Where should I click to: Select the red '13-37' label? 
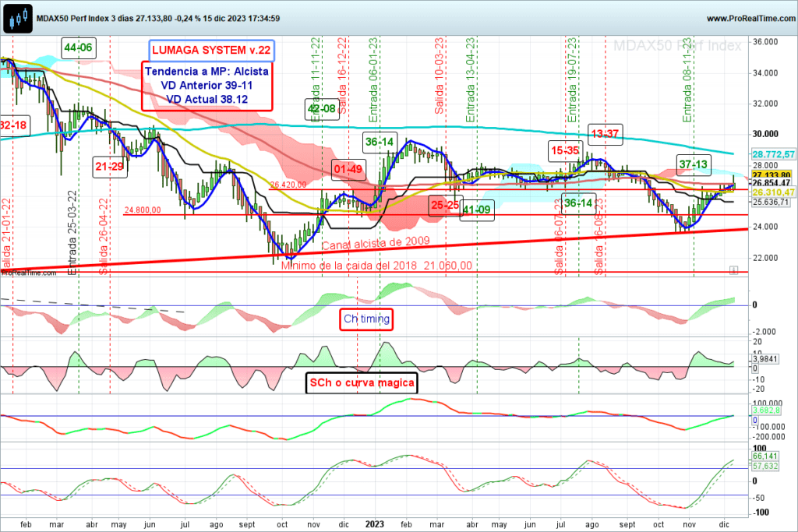[605, 134]
